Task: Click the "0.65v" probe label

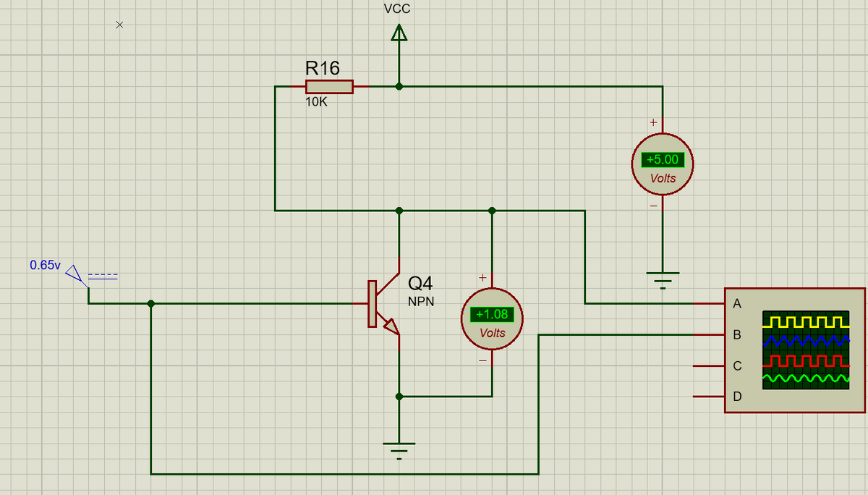Action: [45, 265]
